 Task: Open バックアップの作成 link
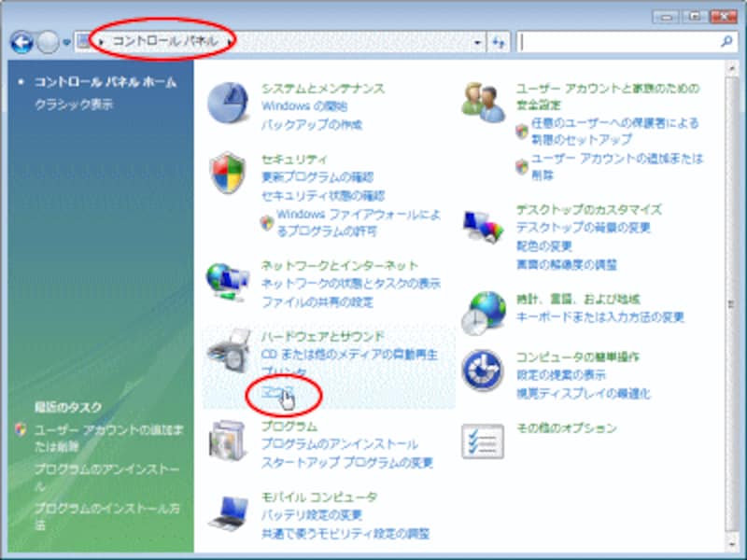pyautogui.click(x=312, y=125)
